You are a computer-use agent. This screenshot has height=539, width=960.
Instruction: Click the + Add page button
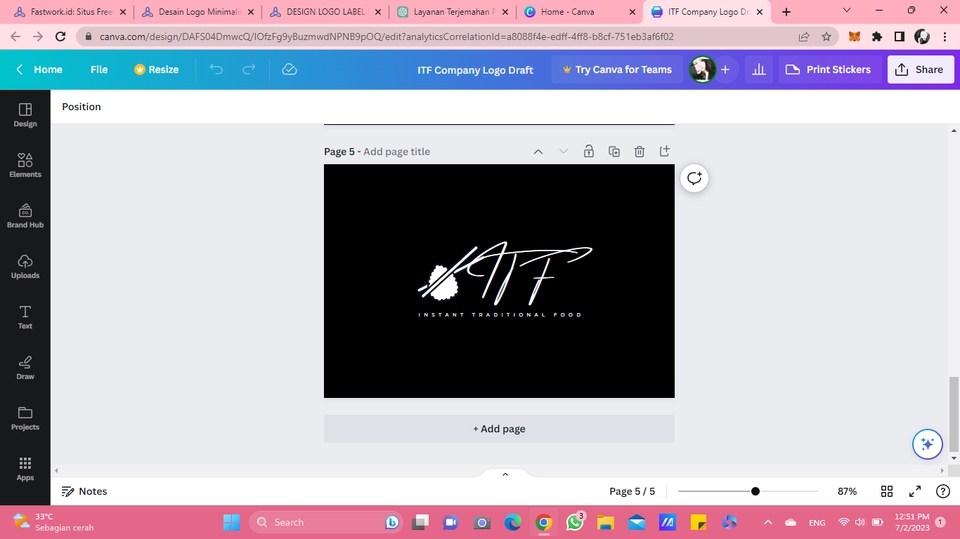click(x=499, y=429)
